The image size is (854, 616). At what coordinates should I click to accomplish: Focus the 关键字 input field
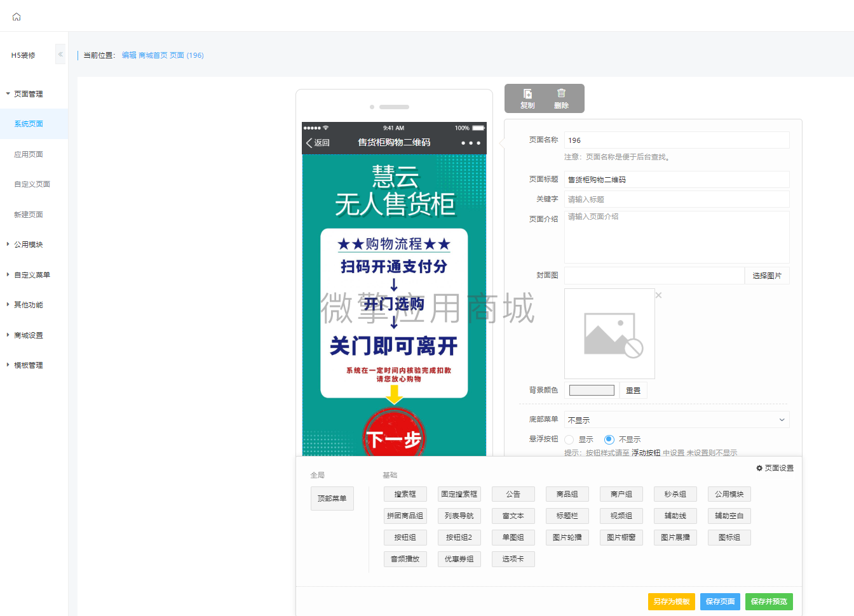pos(677,199)
